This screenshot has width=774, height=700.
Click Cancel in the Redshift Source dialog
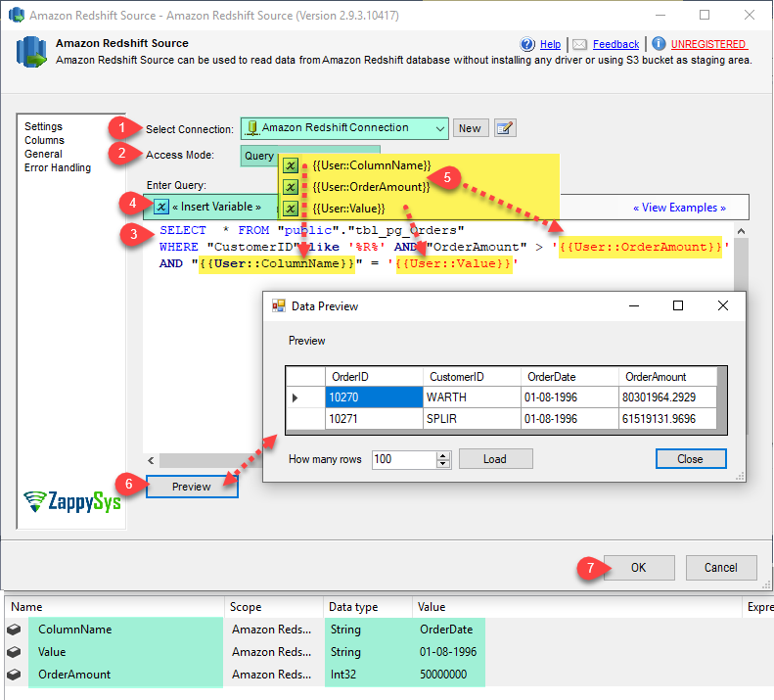(721, 568)
